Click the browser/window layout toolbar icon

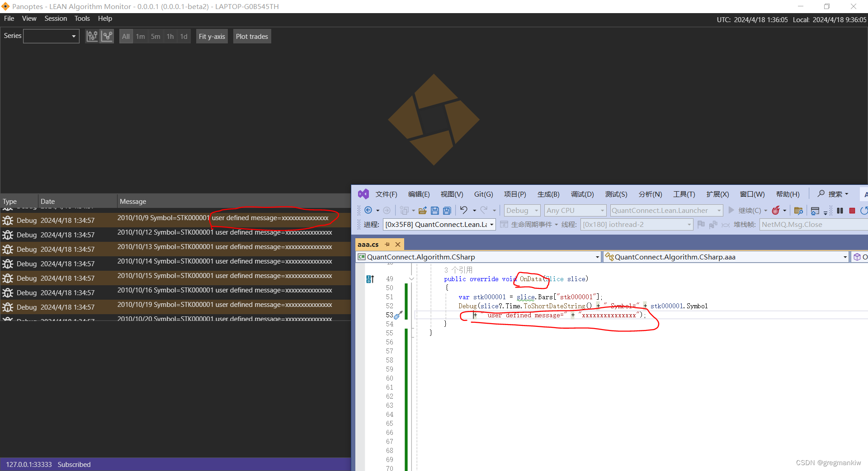click(815, 211)
